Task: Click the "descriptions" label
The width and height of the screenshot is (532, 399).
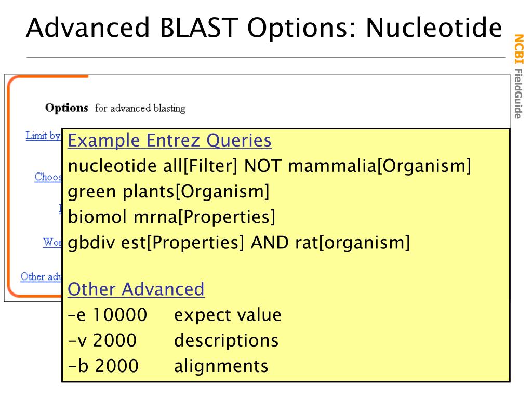Action: point(227,341)
